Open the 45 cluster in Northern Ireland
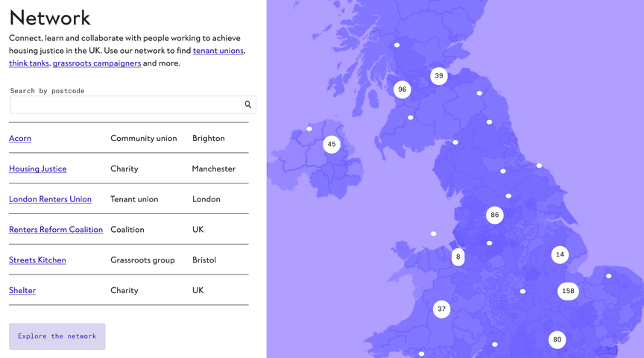The width and height of the screenshot is (644, 358). [x=332, y=145]
